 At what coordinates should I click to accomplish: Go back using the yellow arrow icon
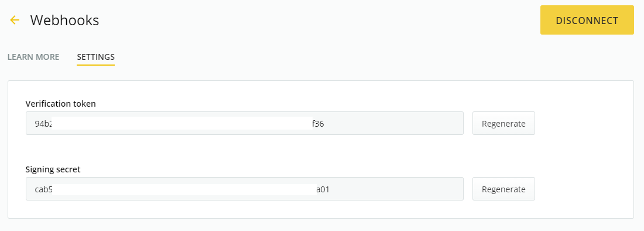15,20
